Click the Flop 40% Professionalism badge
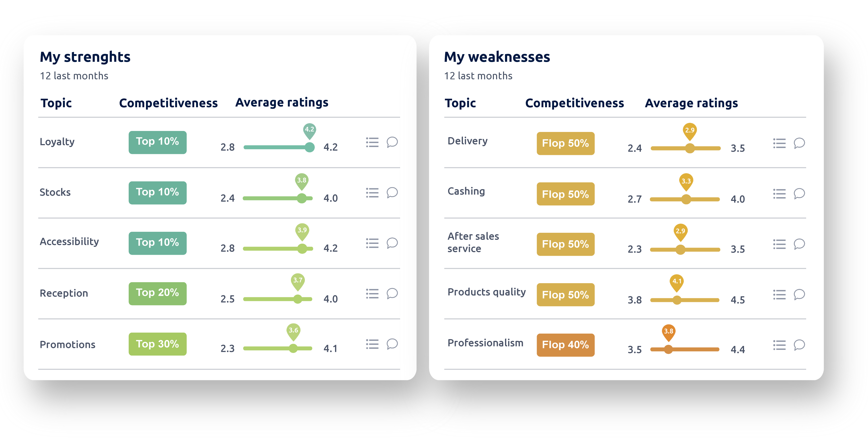 565,345
